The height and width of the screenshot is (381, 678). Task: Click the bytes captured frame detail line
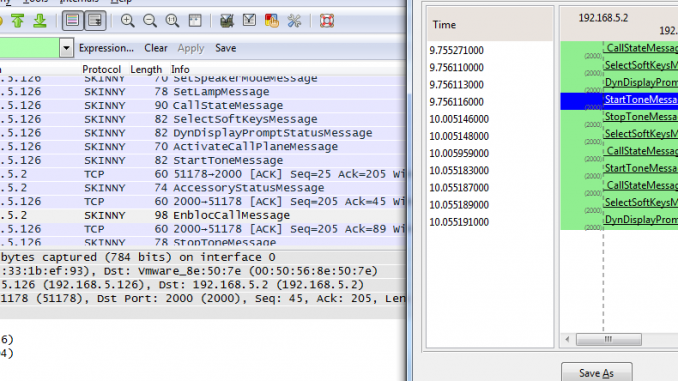click(203, 257)
